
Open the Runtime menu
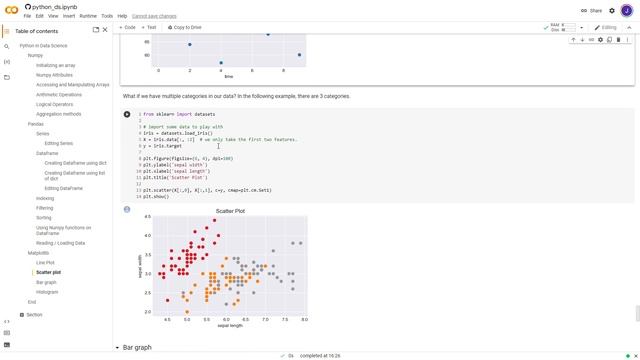88,16
